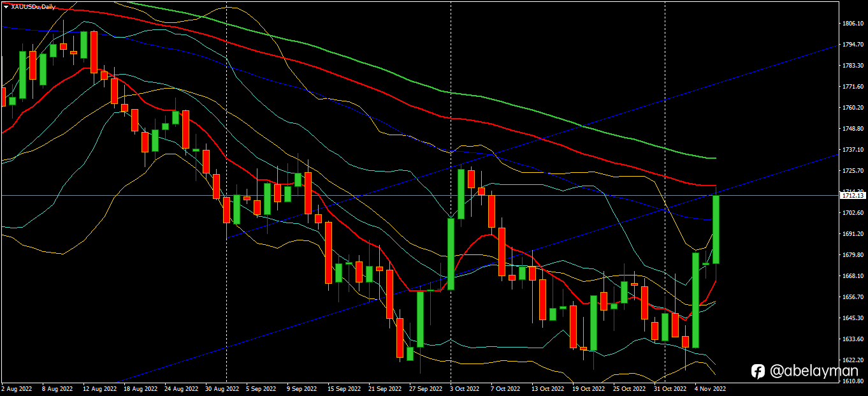Select the 19 Oct 2022 time axis label
Image resolution: width=868 pixels, height=396 pixels.
point(589,388)
